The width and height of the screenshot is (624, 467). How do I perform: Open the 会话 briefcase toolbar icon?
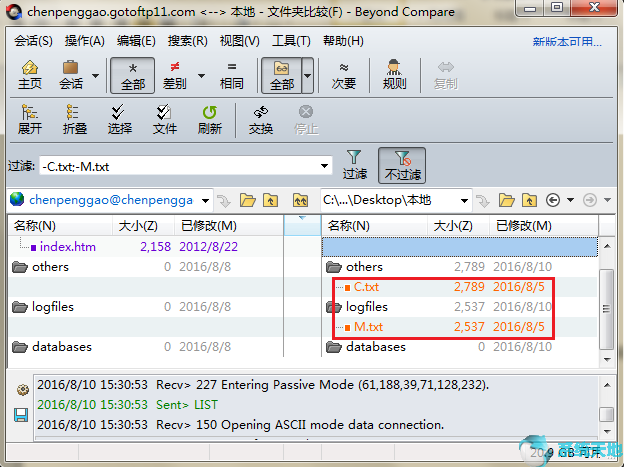(71, 75)
